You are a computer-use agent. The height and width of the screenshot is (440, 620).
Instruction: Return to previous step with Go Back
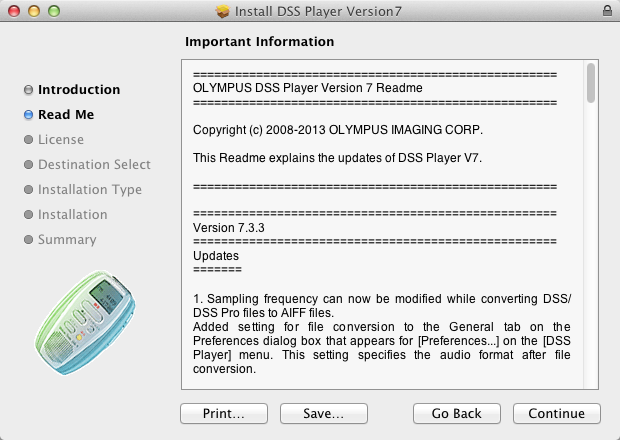(x=457, y=413)
